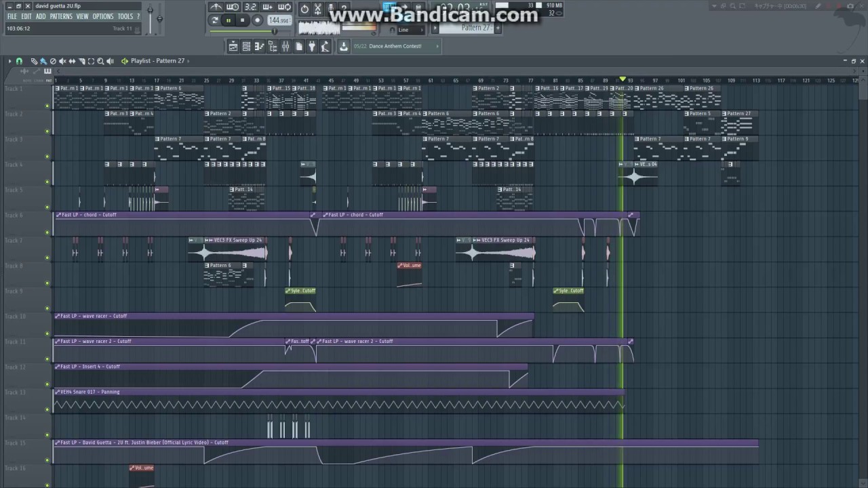Toggle loop recording icon
This screenshot has height=488, width=868.
284,7
